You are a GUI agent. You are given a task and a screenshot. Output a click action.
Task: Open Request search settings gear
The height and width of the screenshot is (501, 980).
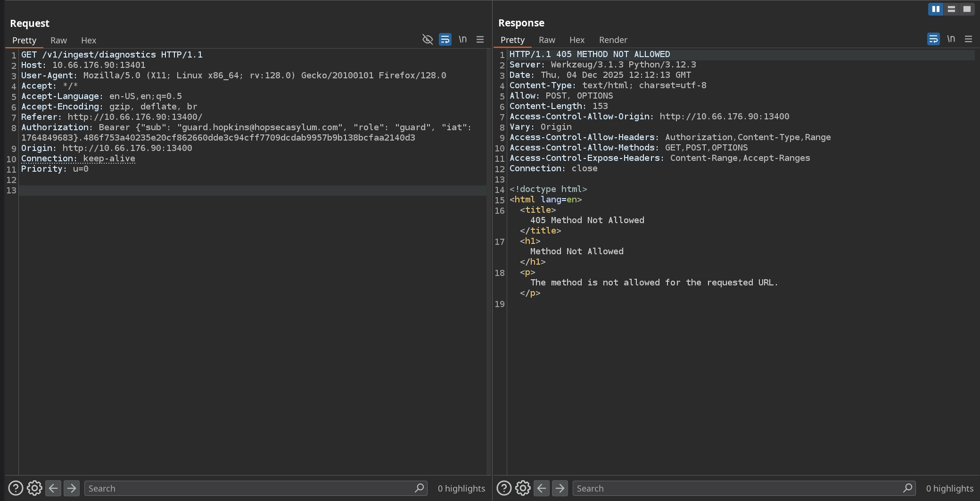[34, 488]
